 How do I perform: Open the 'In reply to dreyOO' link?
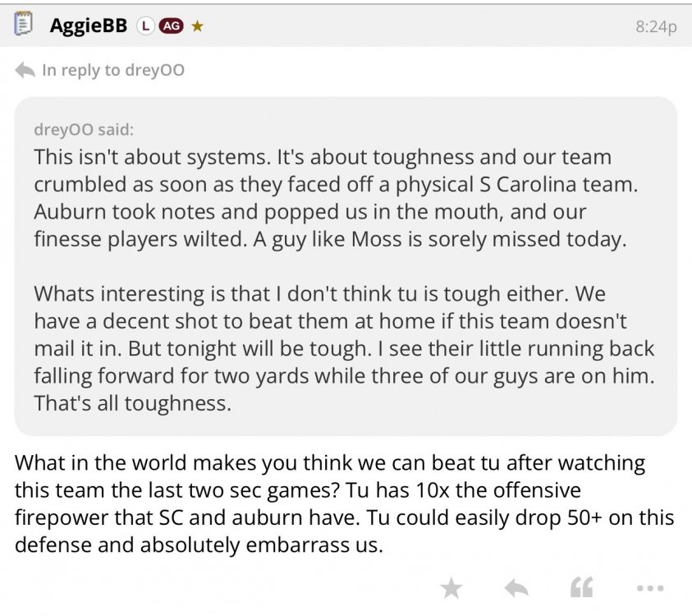click(x=112, y=71)
